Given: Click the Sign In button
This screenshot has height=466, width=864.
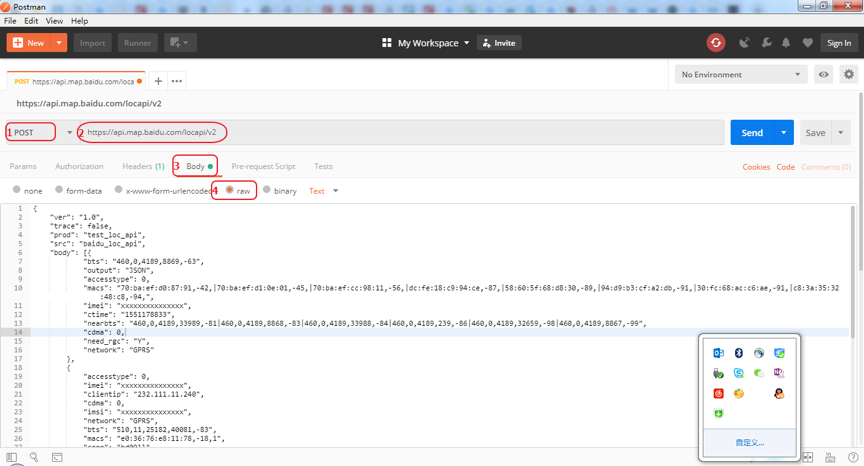Looking at the screenshot, I should coord(839,43).
